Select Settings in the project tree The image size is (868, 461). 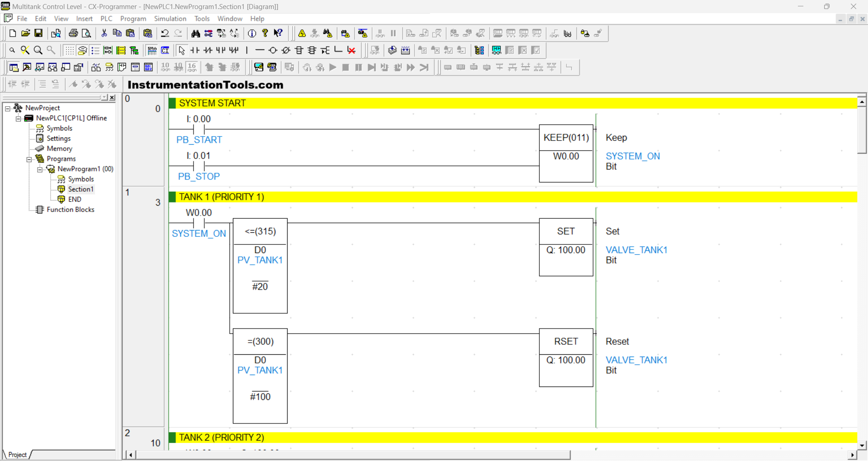tap(58, 139)
